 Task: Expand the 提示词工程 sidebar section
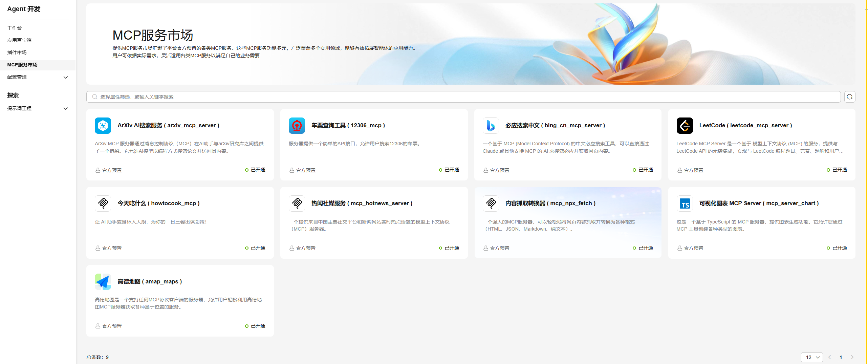click(66, 108)
